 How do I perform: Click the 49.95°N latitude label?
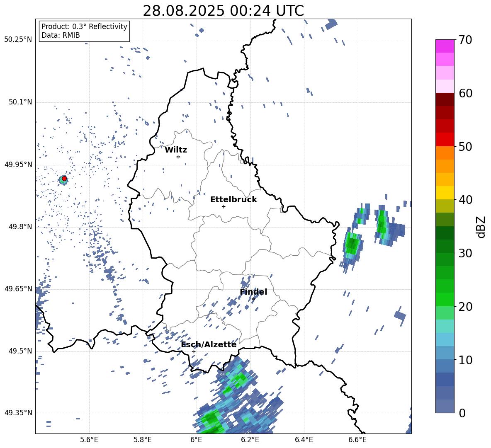click(18, 164)
